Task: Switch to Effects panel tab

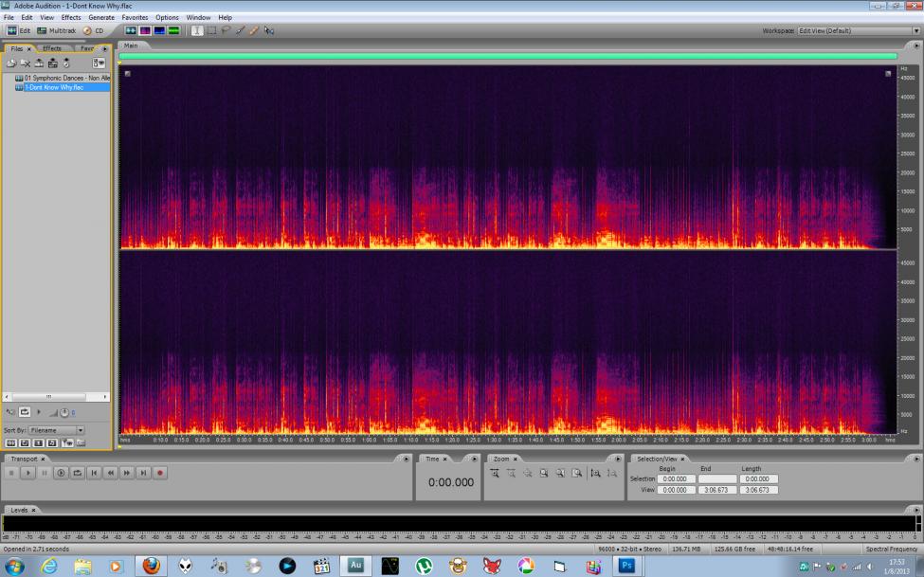Action: tap(52, 48)
